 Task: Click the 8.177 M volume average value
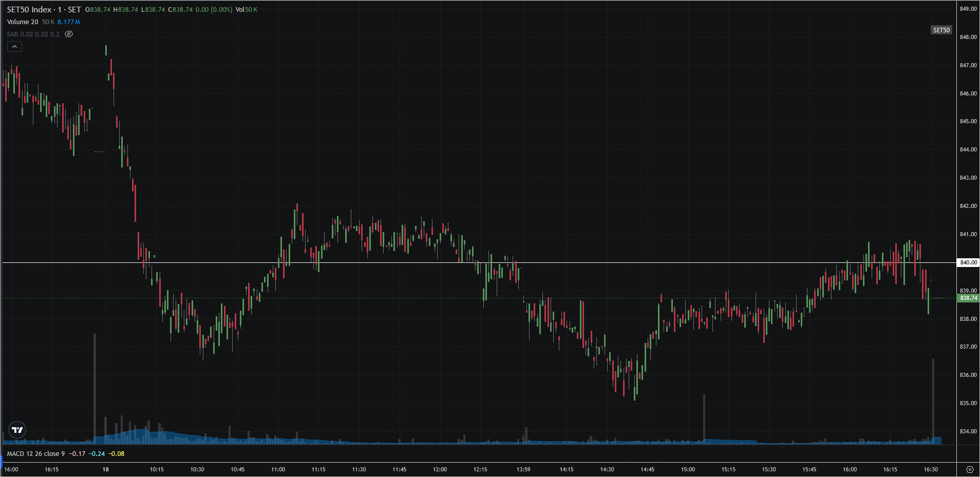(x=68, y=22)
